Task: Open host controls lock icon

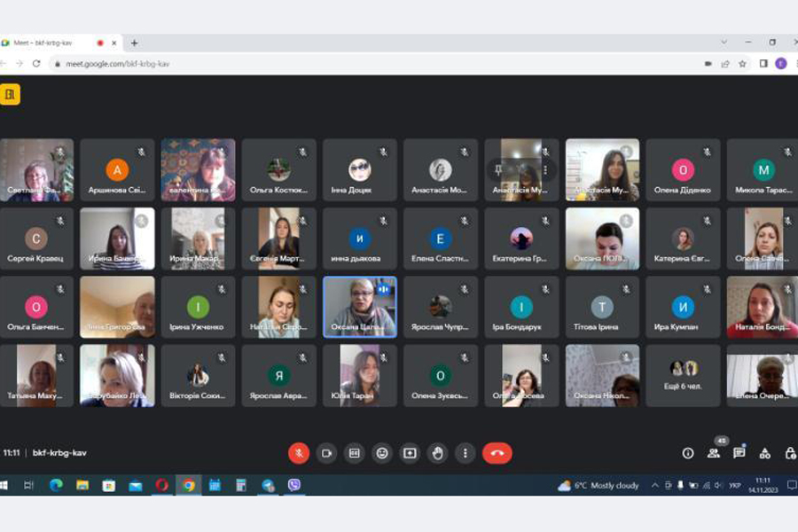Action: point(790,453)
